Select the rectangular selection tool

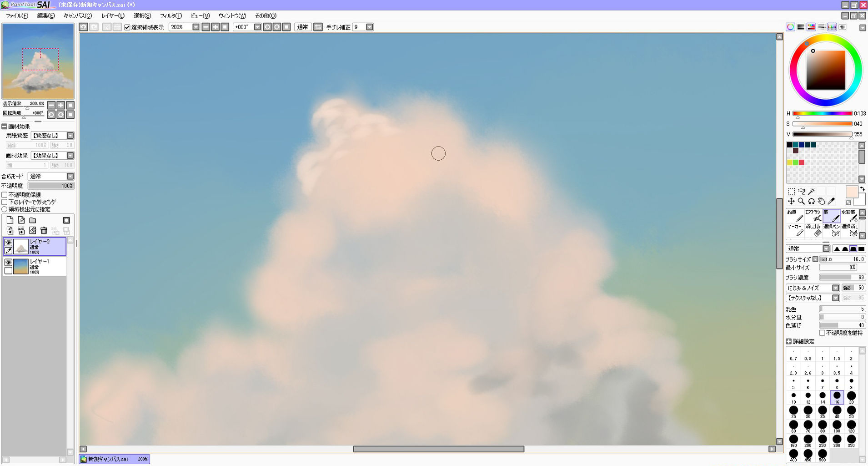(792, 191)
